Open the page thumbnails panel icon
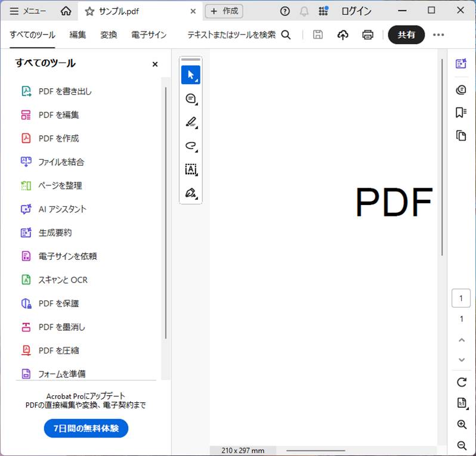This screenshot has height=456, width=476. (461, 135)
